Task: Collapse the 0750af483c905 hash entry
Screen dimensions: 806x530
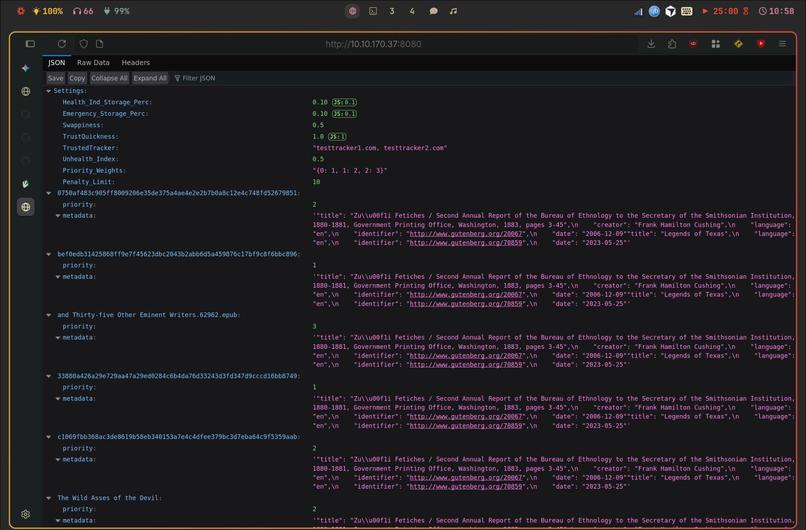Action: click(49, 193)
